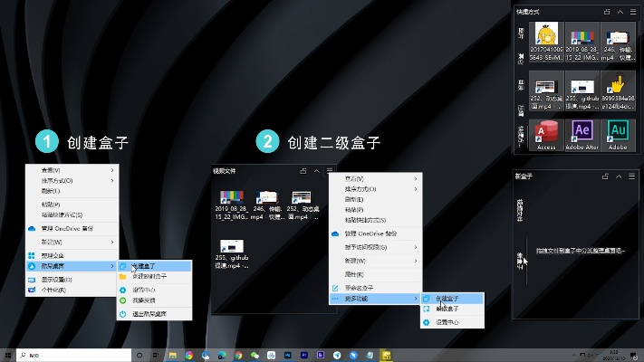Collapse the 视频文件 box using the chevron
This screenshot has height=362, width=644.
[x=316, y=170]
